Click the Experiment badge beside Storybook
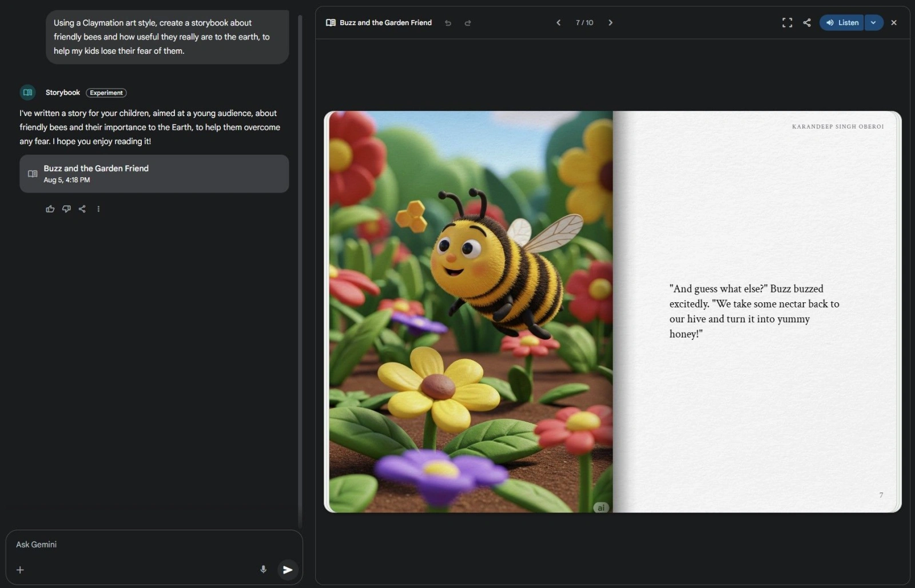 pyautogui.click(x=106, y=93)
